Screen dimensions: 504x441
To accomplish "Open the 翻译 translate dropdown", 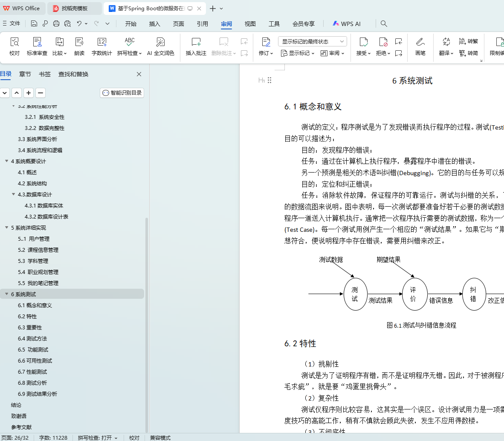I will pos(446,53).
